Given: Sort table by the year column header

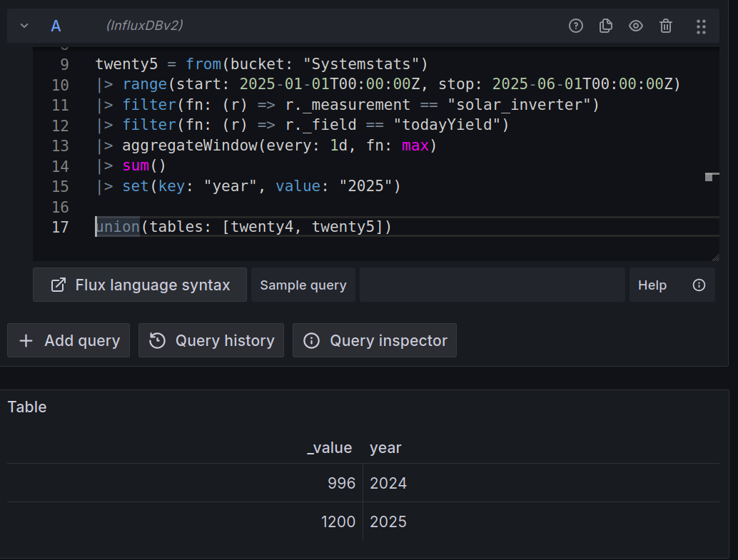Looking at the screenshot, I should (385, 448).
